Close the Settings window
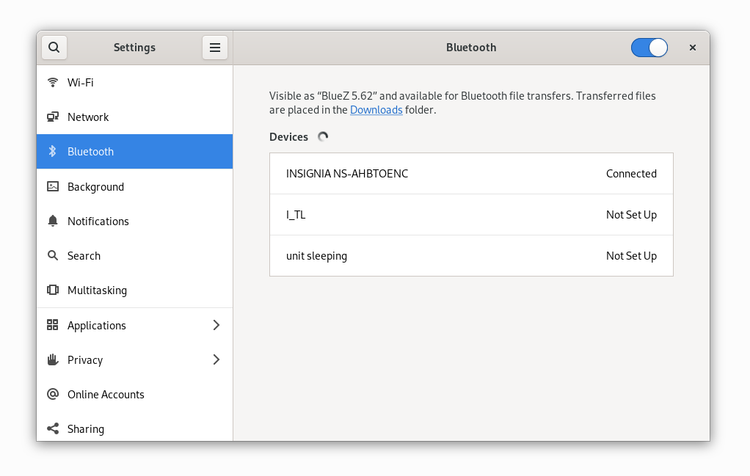 point(692,47)
